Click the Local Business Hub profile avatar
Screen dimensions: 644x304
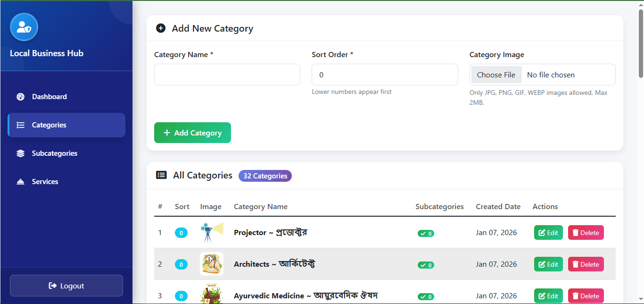(x=24, y=27)
